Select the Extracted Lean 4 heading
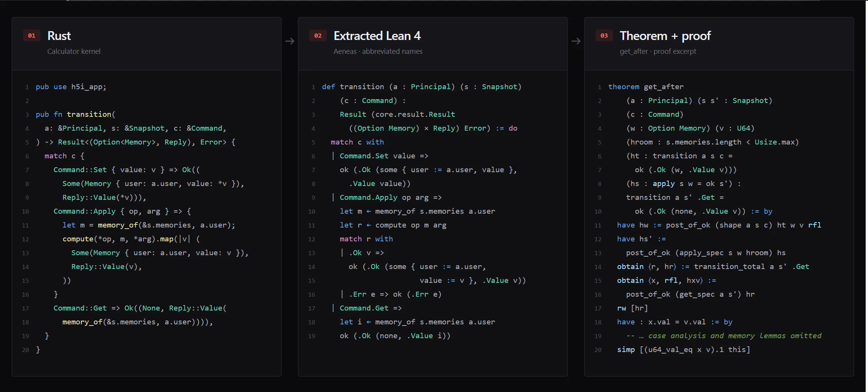 pyautogui.click(x=377, y=36)
